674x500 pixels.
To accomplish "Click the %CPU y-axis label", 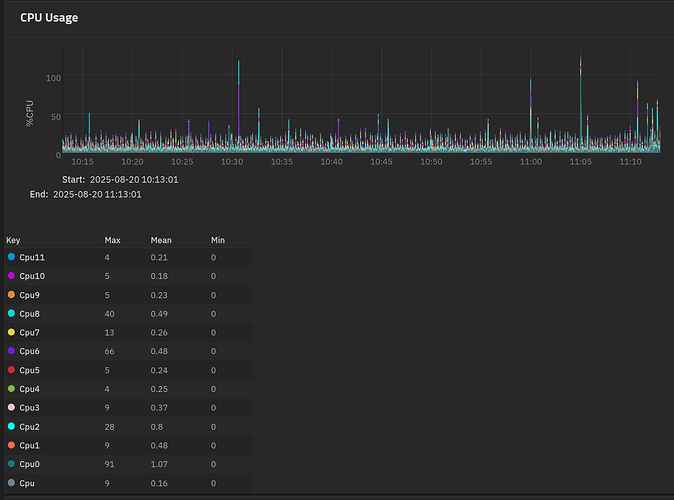I will (x=30, y=113).
